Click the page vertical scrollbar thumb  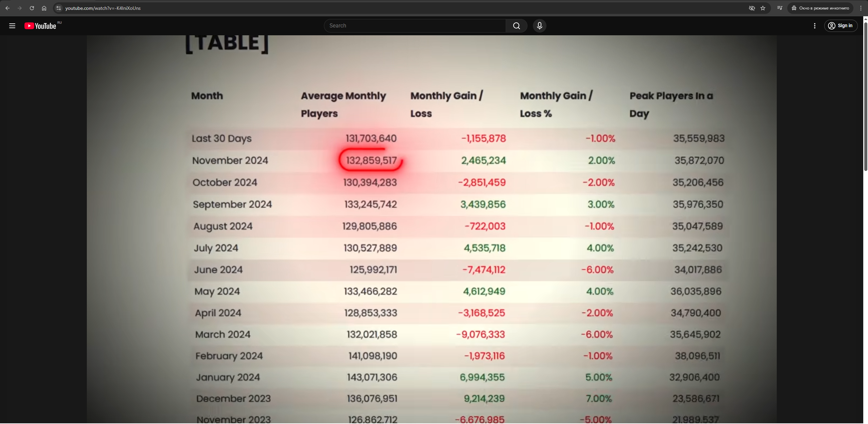(x=865, y=97)
